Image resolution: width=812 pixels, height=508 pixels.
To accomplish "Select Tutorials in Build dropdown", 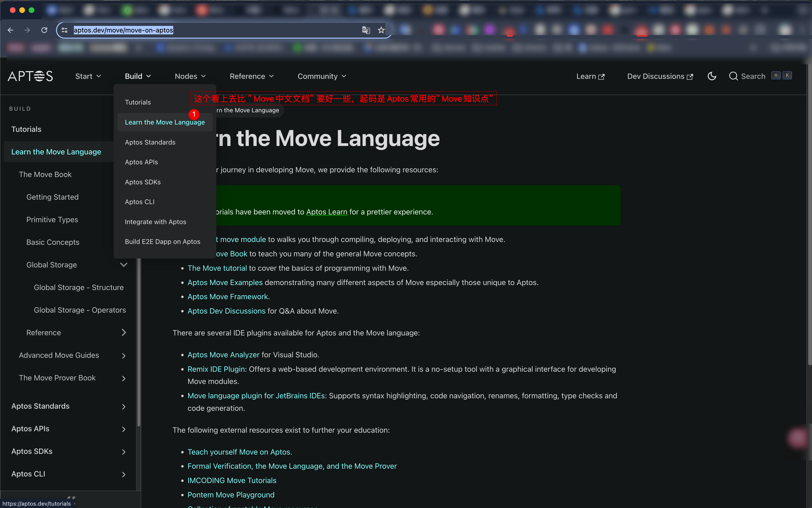I will [165, 102].
